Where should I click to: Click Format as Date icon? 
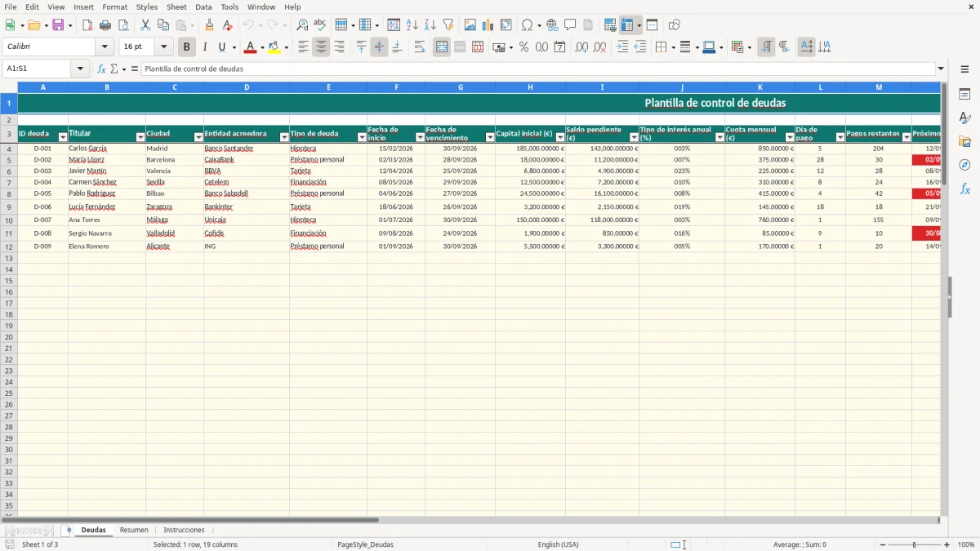(559, 47)
